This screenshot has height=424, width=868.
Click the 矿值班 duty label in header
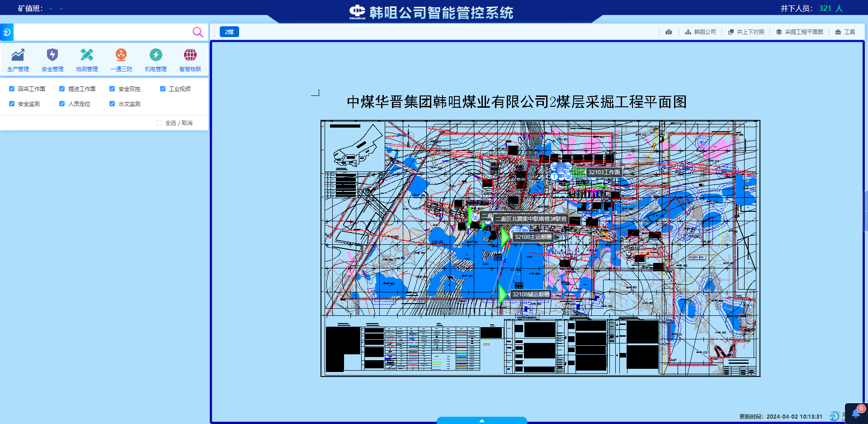point(30,8)
